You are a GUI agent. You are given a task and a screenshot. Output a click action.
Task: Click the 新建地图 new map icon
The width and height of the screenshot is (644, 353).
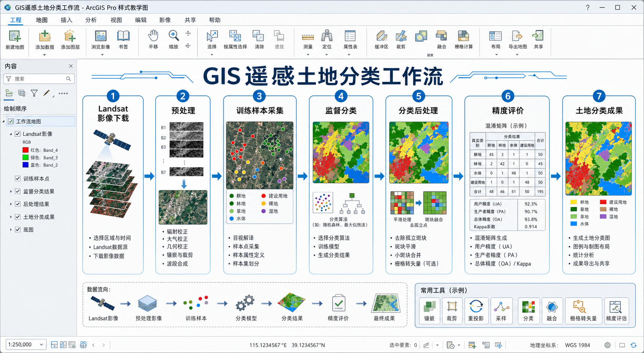[x=14, y=36]
